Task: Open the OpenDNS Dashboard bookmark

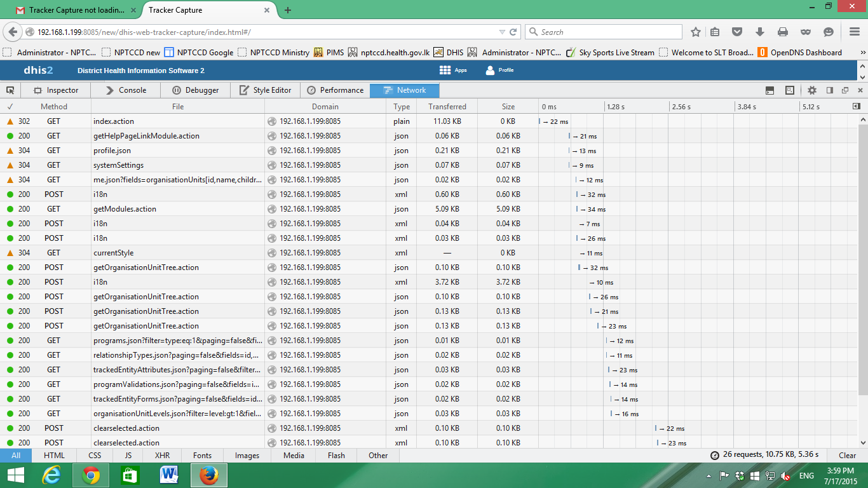Action: click(x=799, y=53)
